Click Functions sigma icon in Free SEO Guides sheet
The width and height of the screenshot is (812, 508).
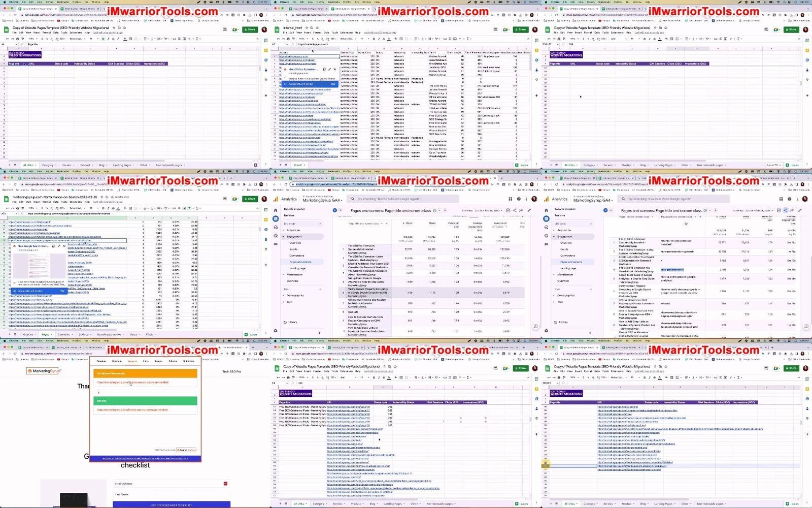(467, 377)
